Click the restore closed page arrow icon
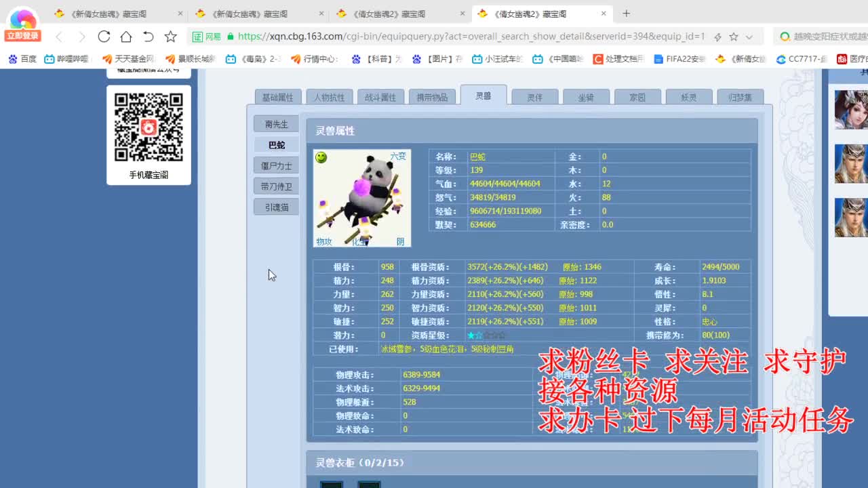 point(149,37)
